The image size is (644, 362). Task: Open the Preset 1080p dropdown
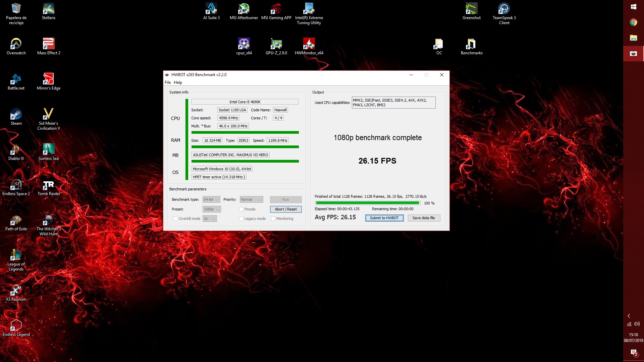coord(211,209)
